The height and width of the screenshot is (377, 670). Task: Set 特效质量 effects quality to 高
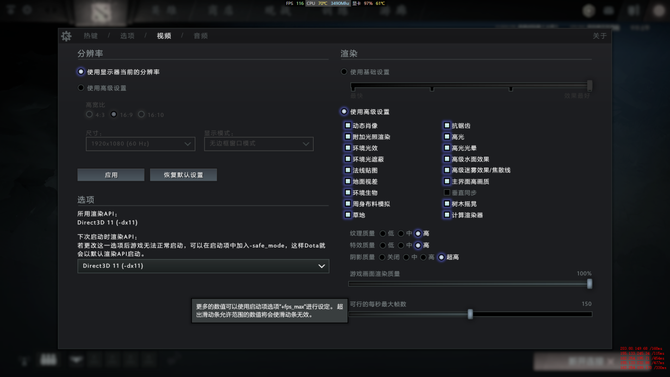point(418,245)
